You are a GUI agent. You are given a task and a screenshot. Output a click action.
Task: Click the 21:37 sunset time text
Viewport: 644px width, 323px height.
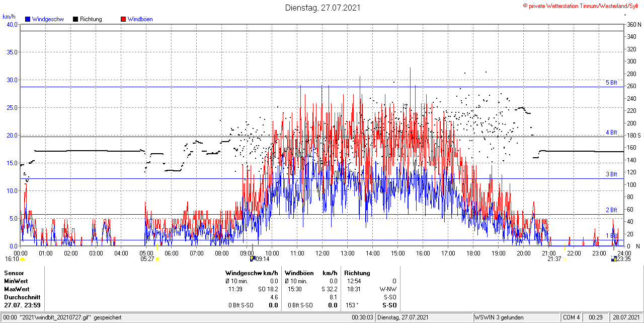click(x=554, y=259)
